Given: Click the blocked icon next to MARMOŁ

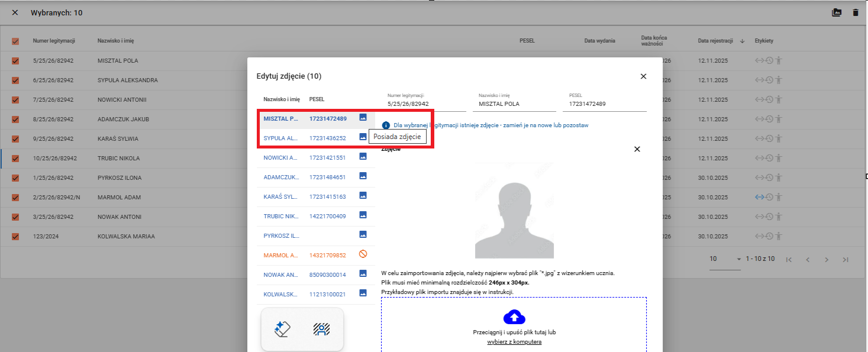Looking at the screenshot, I should click(363, 254).
